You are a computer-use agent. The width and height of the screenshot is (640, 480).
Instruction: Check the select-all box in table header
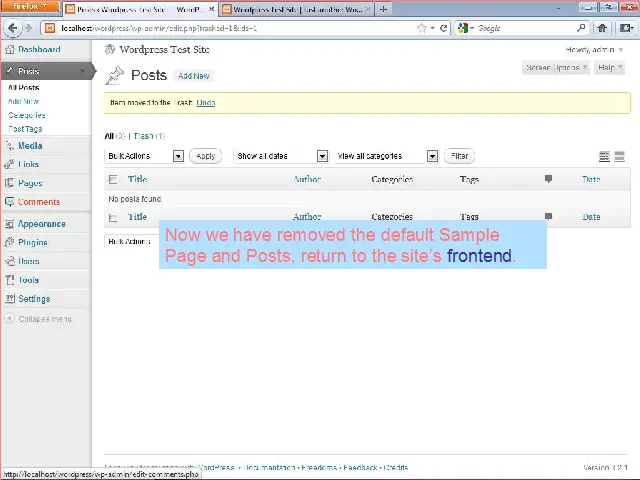[x=113, y=180]
